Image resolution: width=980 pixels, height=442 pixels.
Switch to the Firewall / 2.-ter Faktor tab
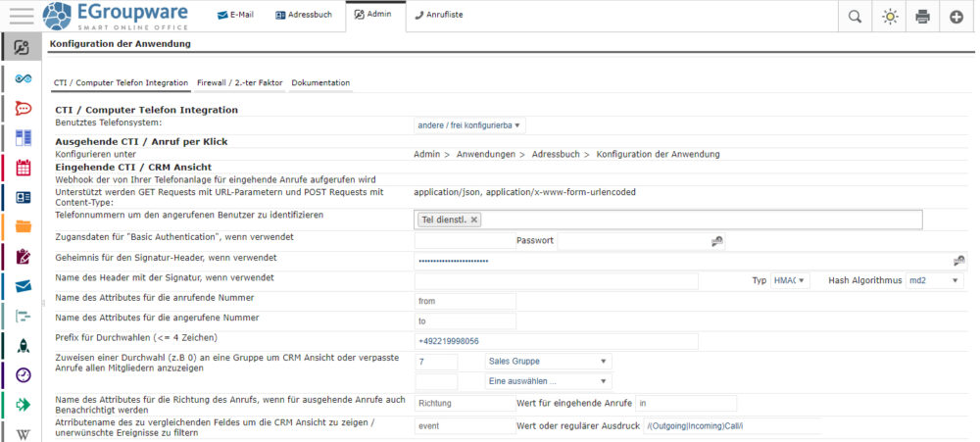point(239,83)
